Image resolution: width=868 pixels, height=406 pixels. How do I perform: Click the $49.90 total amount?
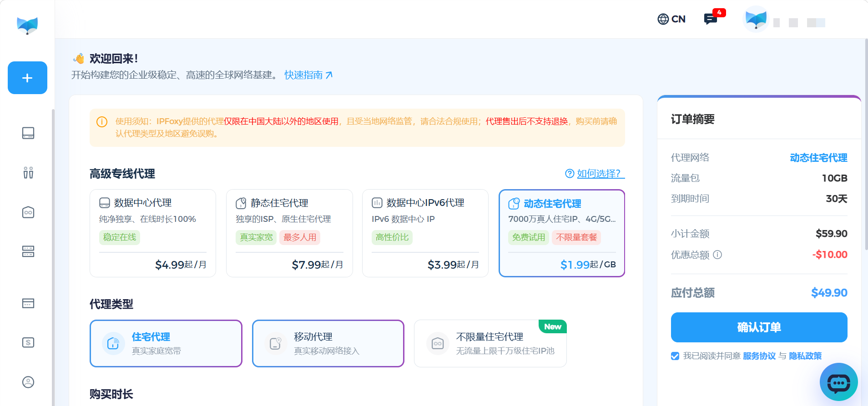point(829,293)
